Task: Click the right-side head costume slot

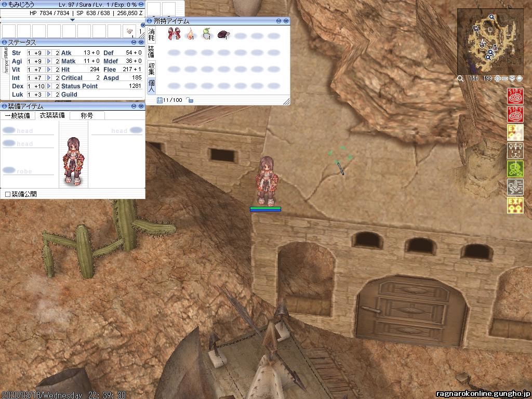Action: (x=117, y=130)
